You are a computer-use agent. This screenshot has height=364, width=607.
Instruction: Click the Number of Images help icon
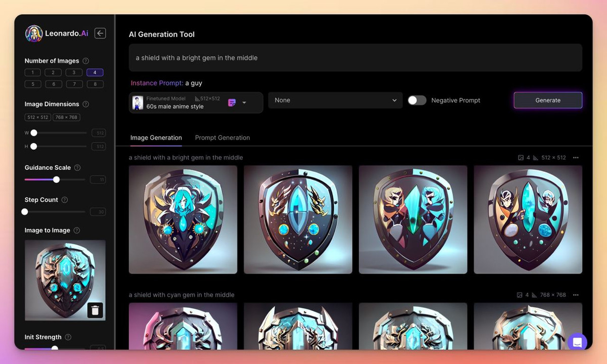85,61
